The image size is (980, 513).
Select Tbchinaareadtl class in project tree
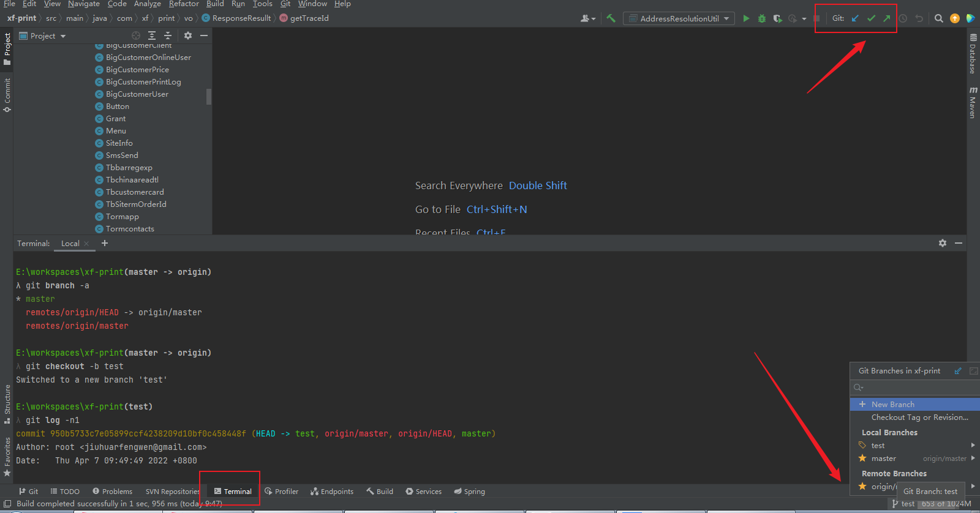(x=132, y=180)
